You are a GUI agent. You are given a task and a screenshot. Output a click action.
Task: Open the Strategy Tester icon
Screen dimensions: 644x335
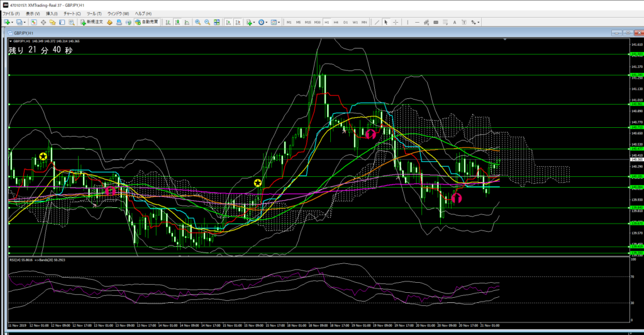coord(72,22)
